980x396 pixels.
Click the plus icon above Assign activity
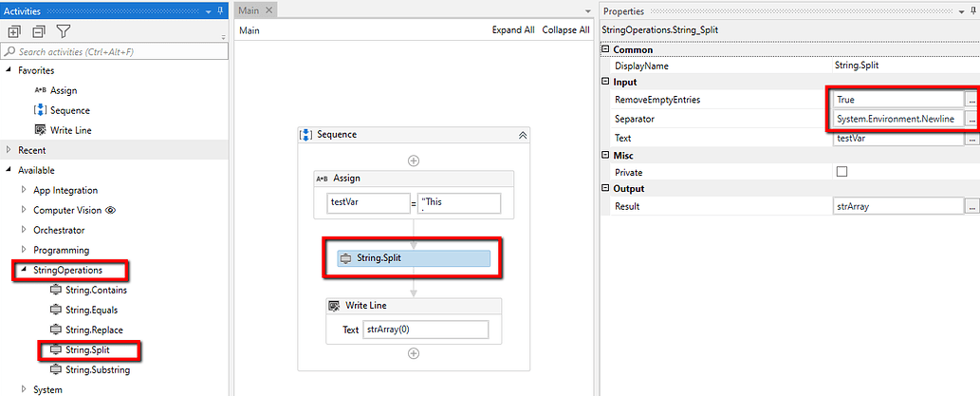point(413,160)
